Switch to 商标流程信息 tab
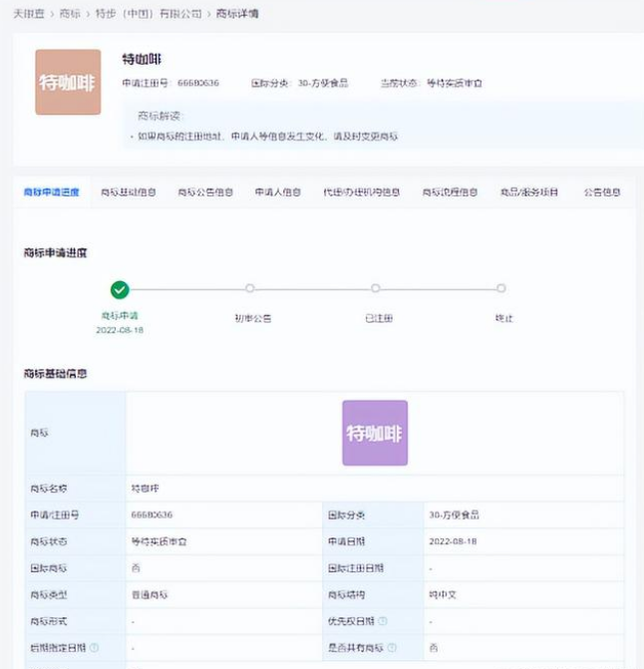644x669 pixels. (x=450, y=192)
